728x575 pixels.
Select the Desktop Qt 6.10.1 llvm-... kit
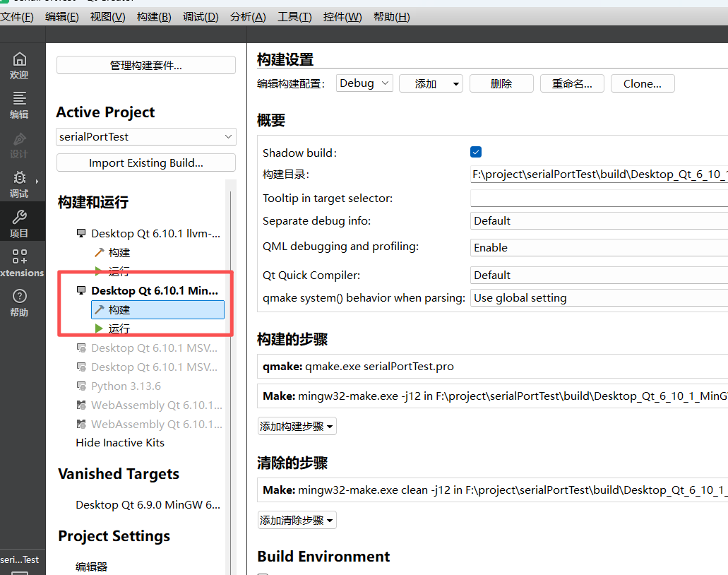coord(155,233)
